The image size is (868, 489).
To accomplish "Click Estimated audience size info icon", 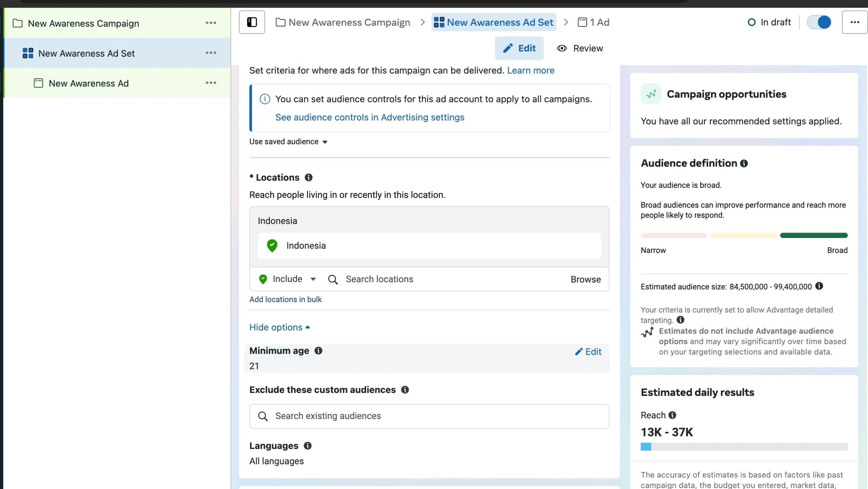I will pos(819,286).
